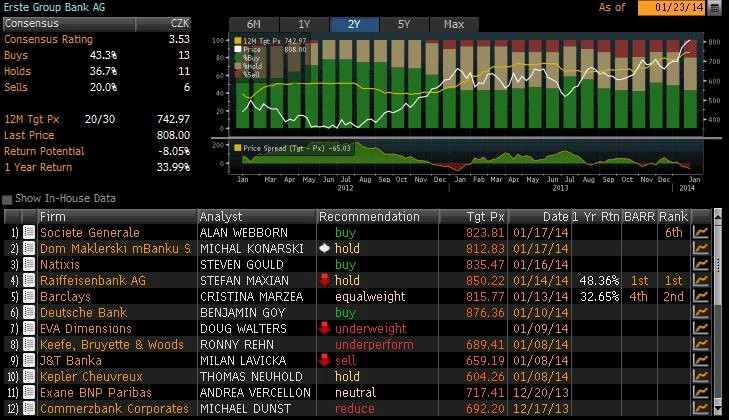Show chart icon for Keefe, Bruyette & Woods
This screenshot has height=420, width=729.
click(x=701, y=345)
